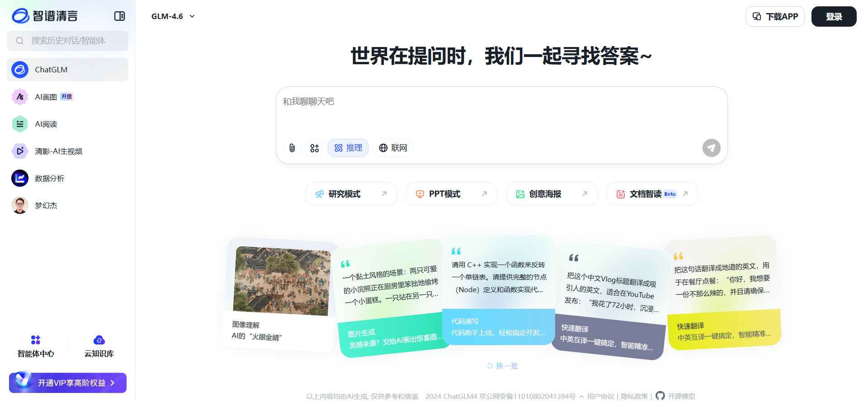Click 换一批 to refresh suggestions
The image size is (868, 402).
click(502, 366)
